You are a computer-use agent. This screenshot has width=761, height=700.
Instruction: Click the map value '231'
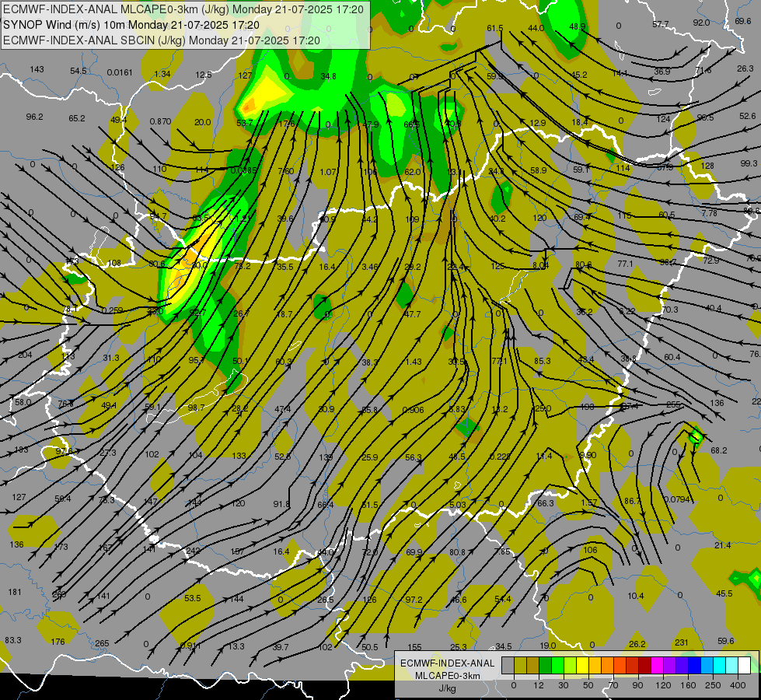pyautogui.click(x=682, y=642)
